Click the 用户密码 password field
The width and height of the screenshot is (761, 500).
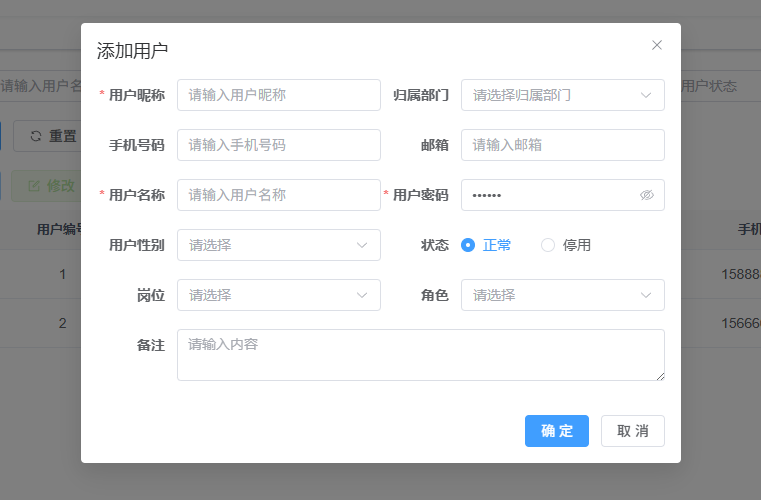(562, 195)
